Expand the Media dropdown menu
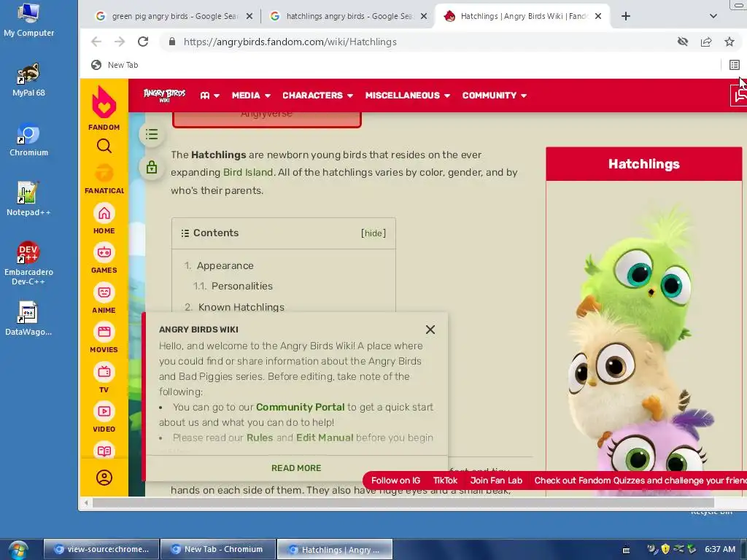Image resolution: width=747 pixels, height=560 pixels. (251, 96)
